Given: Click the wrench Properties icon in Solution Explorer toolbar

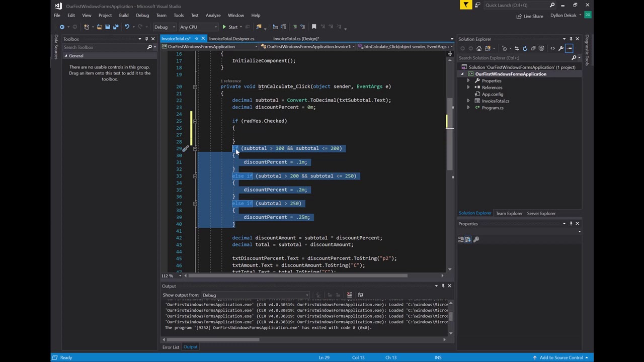Looking at the screenshot, I should click(560, 48).
